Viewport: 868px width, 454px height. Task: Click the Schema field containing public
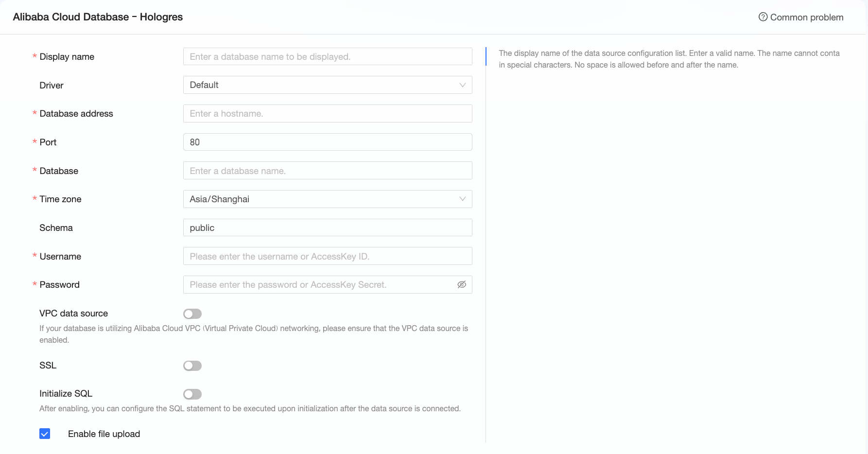pyautogui.click(x=328, y=227)
